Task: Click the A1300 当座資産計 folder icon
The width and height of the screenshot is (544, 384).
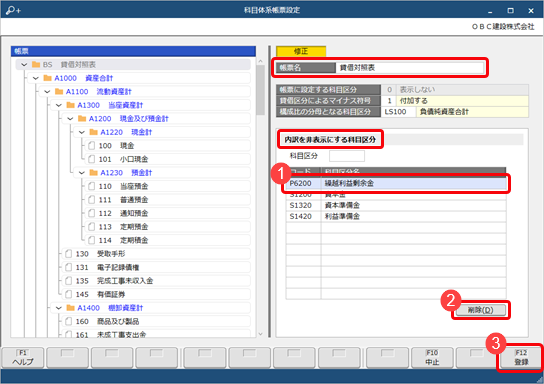Action: click(70, 105)
